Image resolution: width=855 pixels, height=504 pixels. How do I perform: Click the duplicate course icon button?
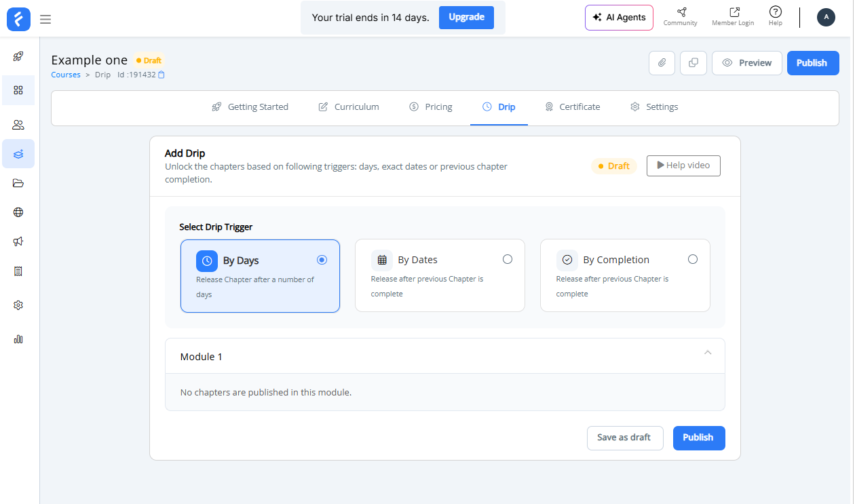tap(693, 63)
